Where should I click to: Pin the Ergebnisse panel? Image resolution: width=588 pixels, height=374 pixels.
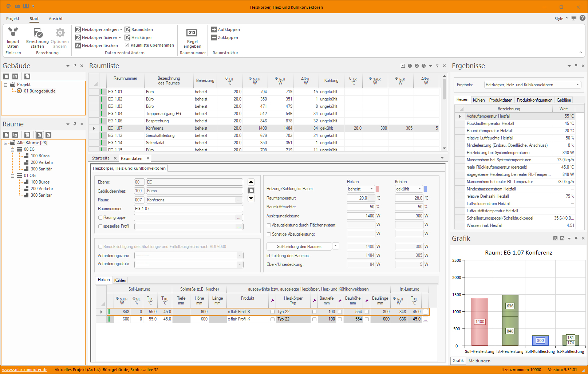tap(576, 66)
